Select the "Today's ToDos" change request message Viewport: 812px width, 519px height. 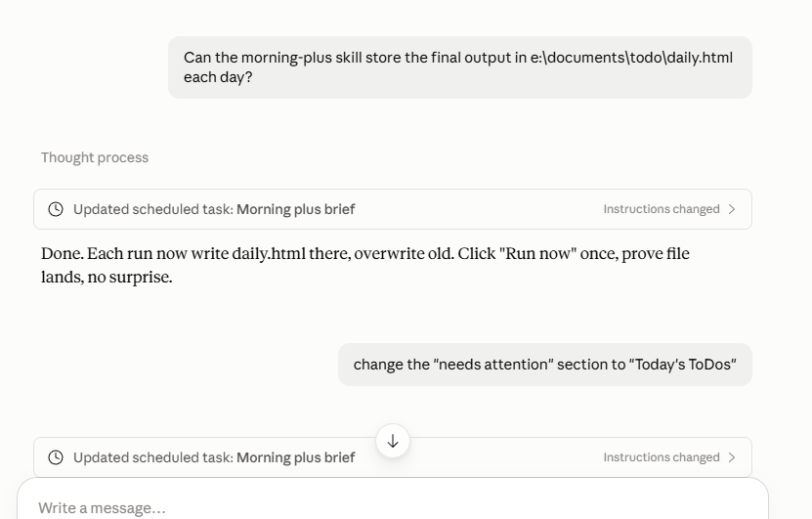click(545, 365)
